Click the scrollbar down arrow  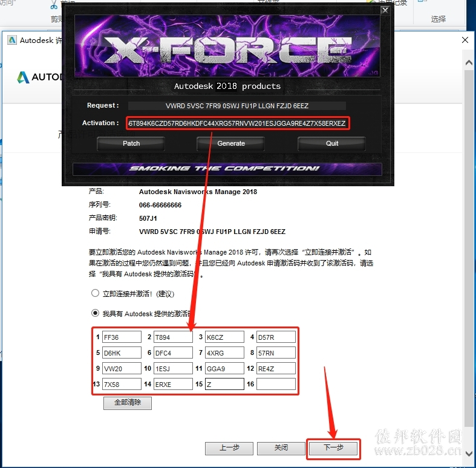coord(469,453)
